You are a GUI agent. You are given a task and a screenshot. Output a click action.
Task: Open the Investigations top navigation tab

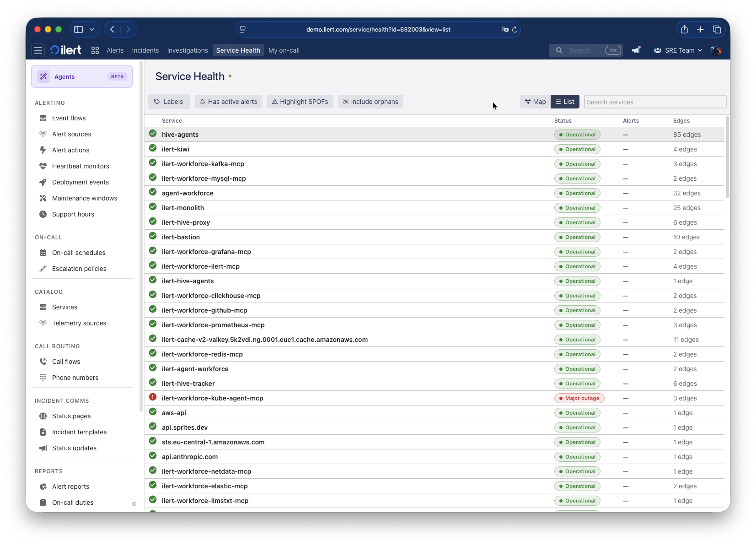tap(188, 50)
